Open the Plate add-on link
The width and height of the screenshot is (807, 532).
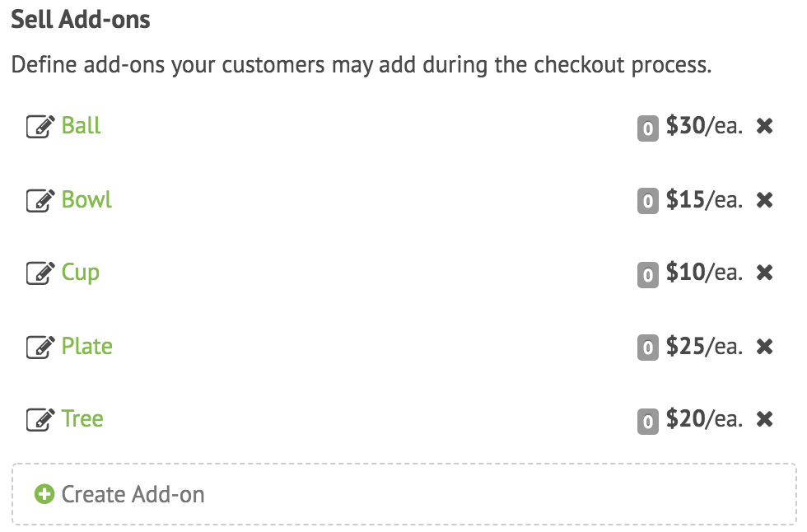86,346
